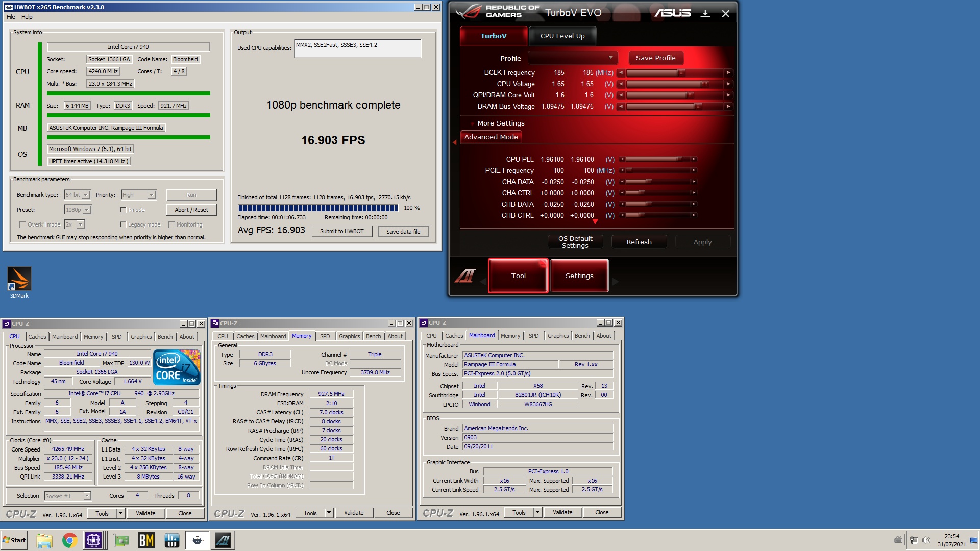Increase QPI/DRAM Core Volt with right arrow
This screenshot has height=551, width=980.
728,95
